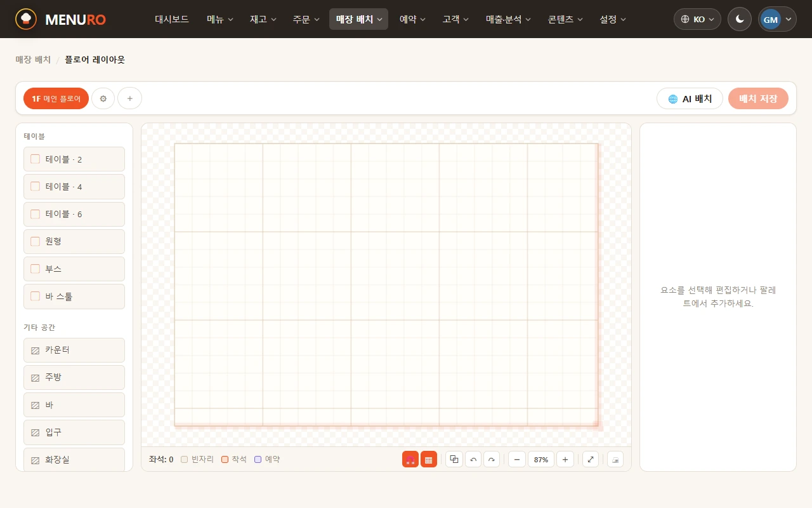
Task: Zoom out with the minus button
Action: tap(517, 459)
